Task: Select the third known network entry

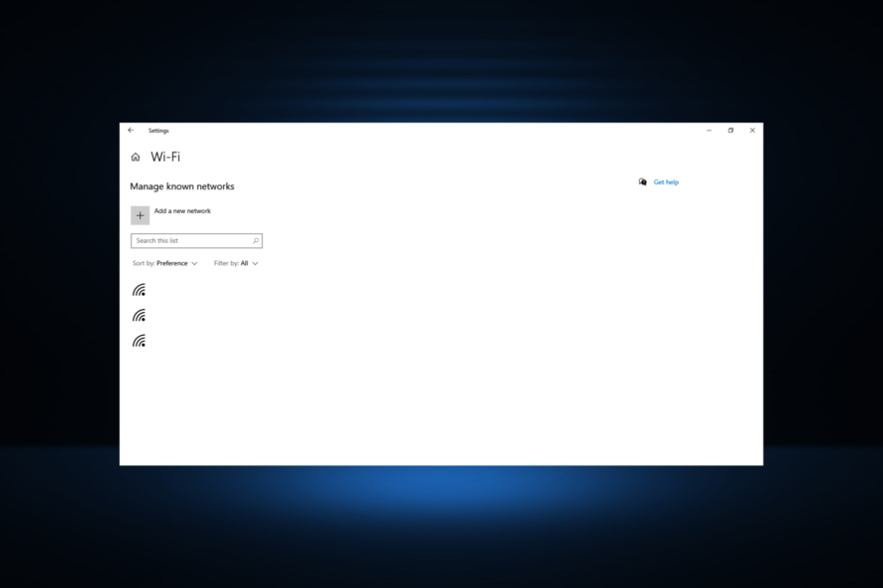Action: pos(199,339)
